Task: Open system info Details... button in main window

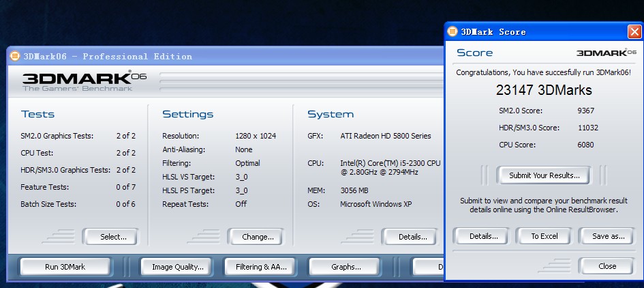Action: tap(410, 237)
